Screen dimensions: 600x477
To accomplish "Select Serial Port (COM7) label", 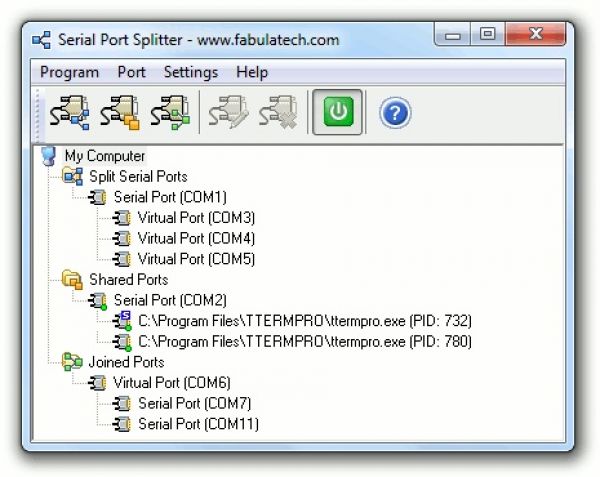I will [194, 404].
